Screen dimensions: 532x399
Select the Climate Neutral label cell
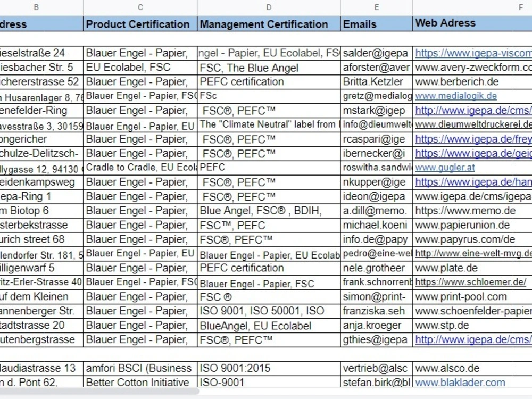pos(269,124)
